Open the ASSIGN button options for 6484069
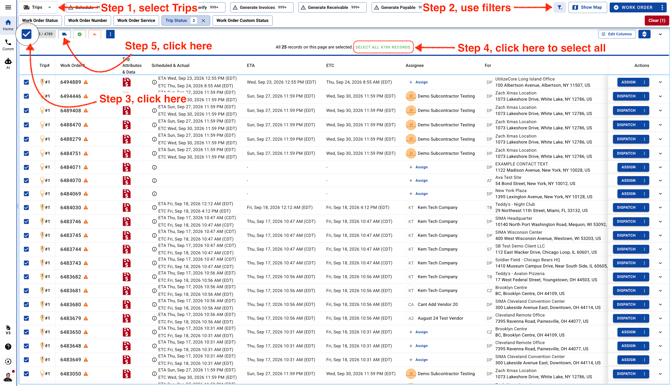Screen dimensions: 670x386 coord(644,194)
